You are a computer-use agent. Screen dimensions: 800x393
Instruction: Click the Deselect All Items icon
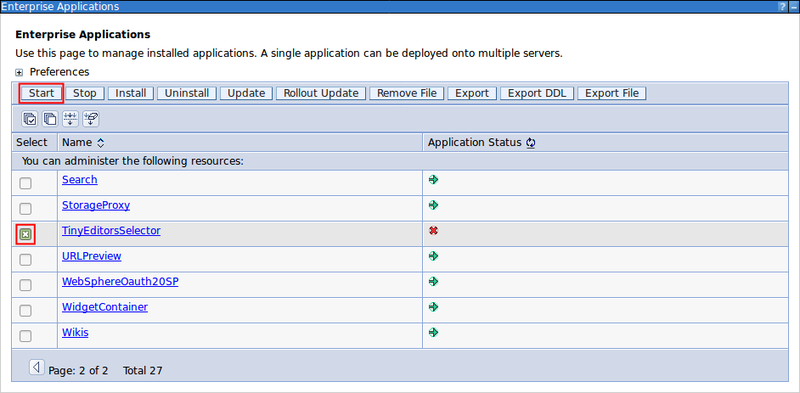(50, 119)
